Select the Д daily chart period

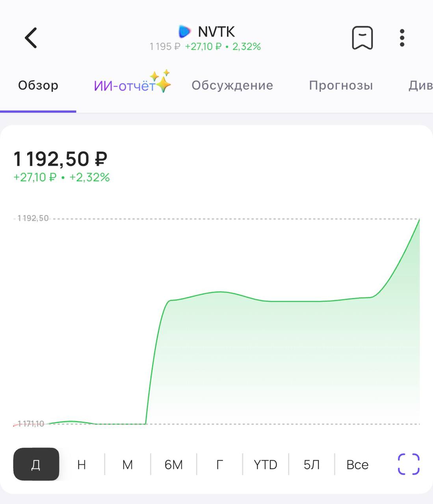tap(36, 465)
